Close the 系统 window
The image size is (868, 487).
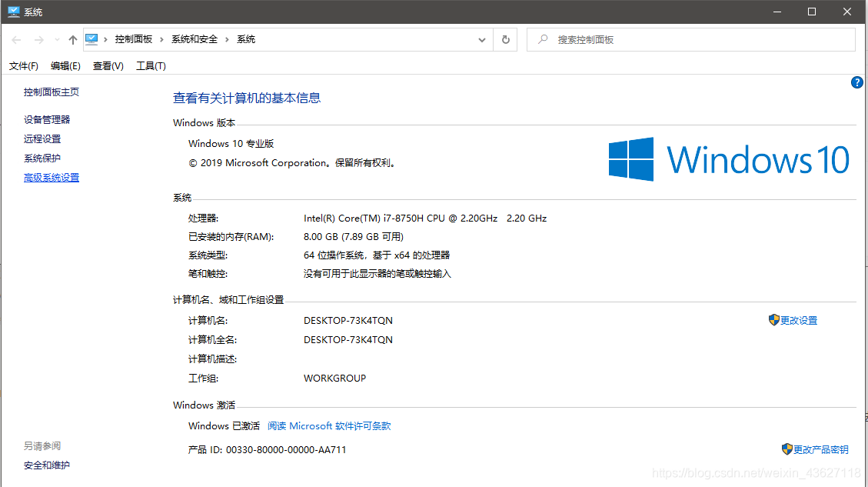(847, 12)
